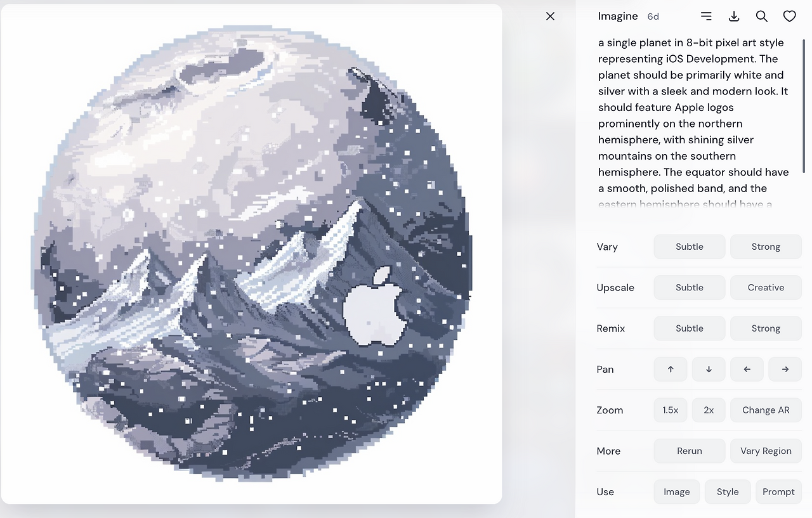812x518 pixels.
Task: Pan the image up
Action: pyautogui.click(x=671, y=370)
